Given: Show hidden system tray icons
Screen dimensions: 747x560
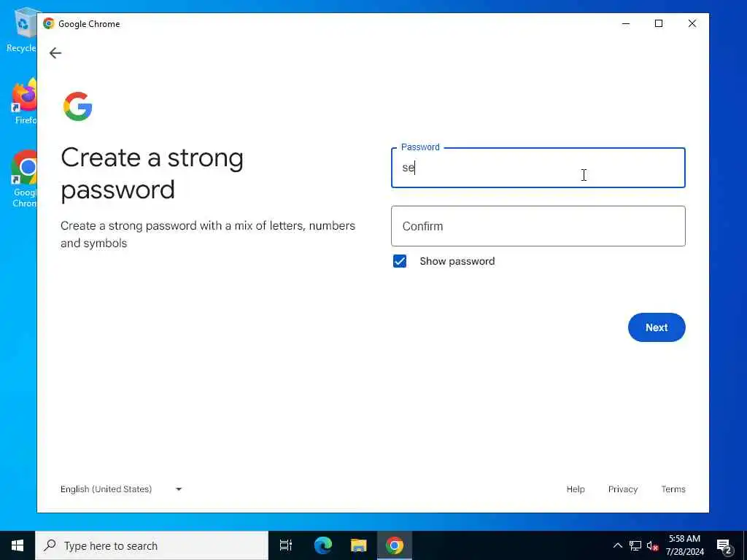Looking at the screenshot, I should tap(617, 545).
